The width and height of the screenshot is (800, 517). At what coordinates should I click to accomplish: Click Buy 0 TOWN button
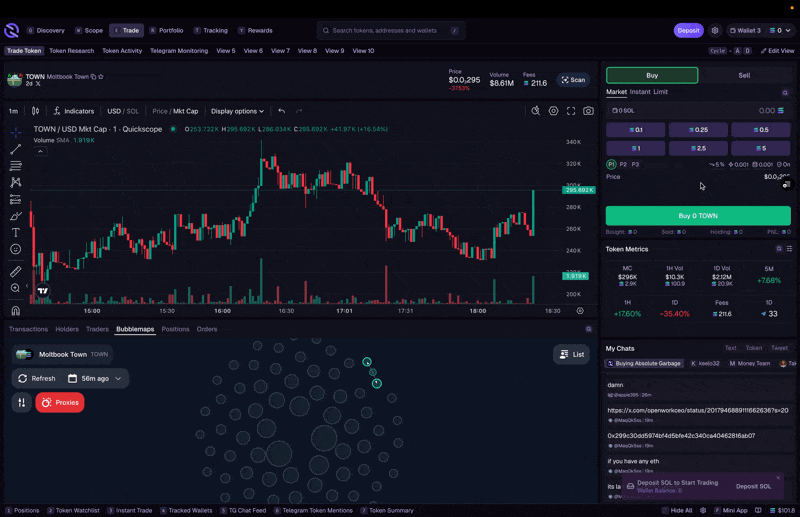click(698, 215)
